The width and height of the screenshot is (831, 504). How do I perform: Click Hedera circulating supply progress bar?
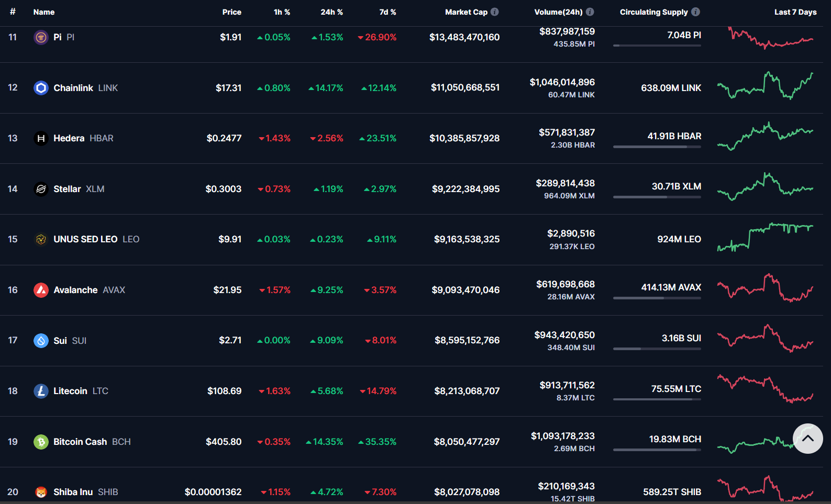pyautogui.click(x=657, y=147)
